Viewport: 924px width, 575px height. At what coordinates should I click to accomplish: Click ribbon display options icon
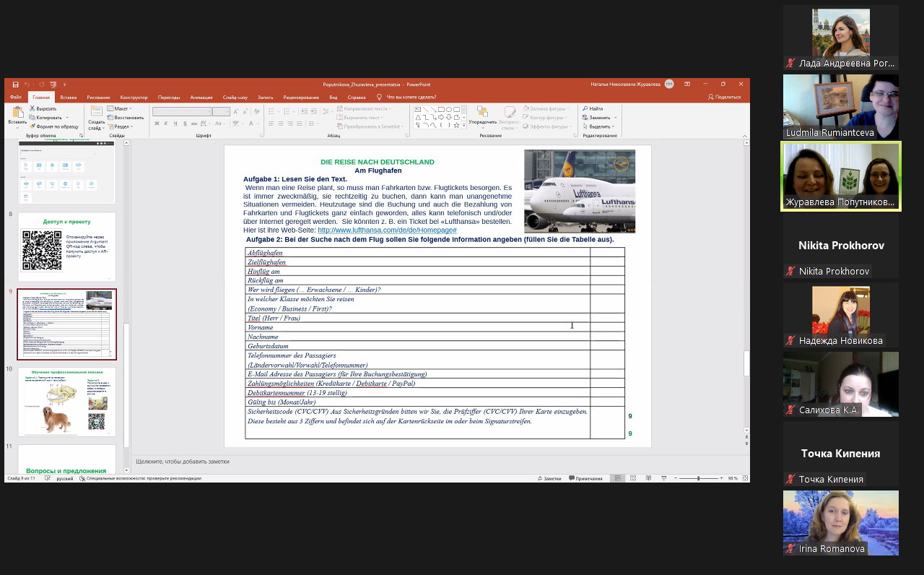[x=687, y=84]
